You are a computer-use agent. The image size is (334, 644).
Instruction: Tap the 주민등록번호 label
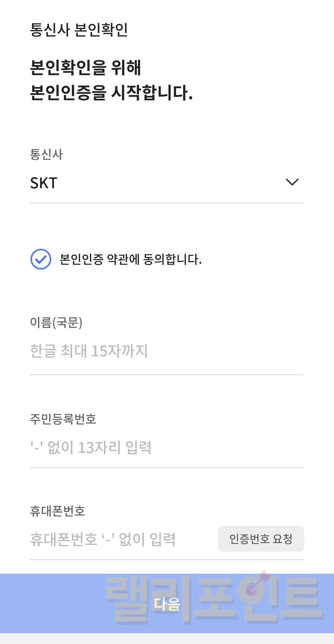pyautogui.click(x=63, y=419)
